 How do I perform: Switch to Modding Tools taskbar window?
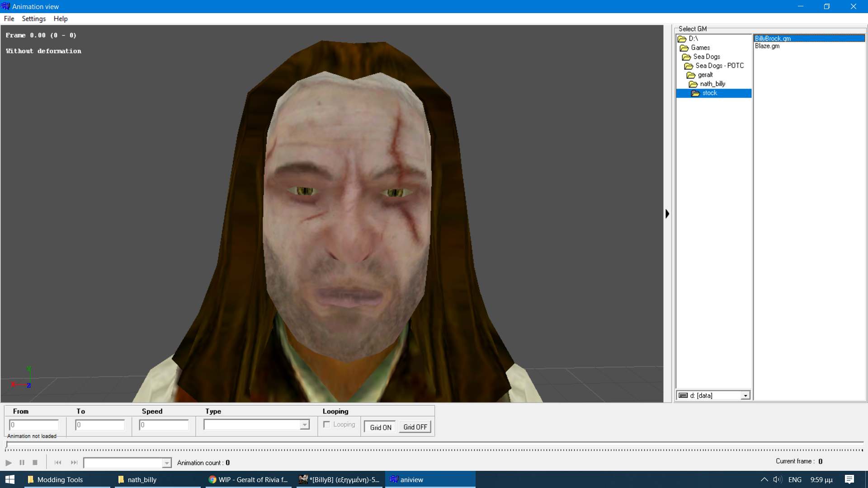point(67,479)
